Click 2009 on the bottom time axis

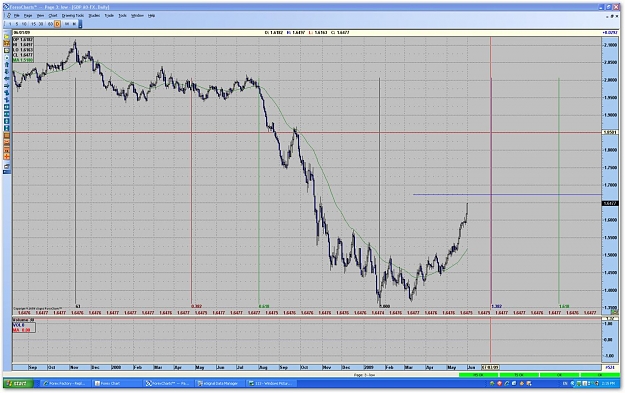pyautogui.click(x=369, y=367)
